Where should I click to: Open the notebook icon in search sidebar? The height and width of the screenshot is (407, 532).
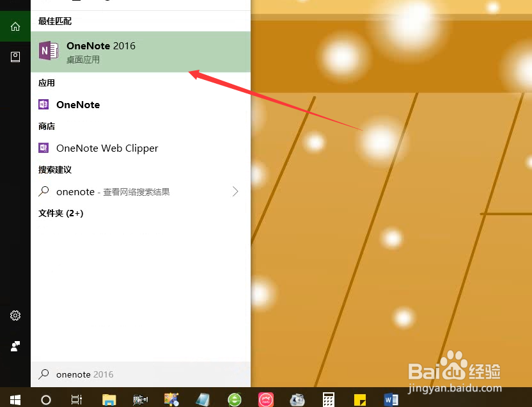[x=15, y=57]
